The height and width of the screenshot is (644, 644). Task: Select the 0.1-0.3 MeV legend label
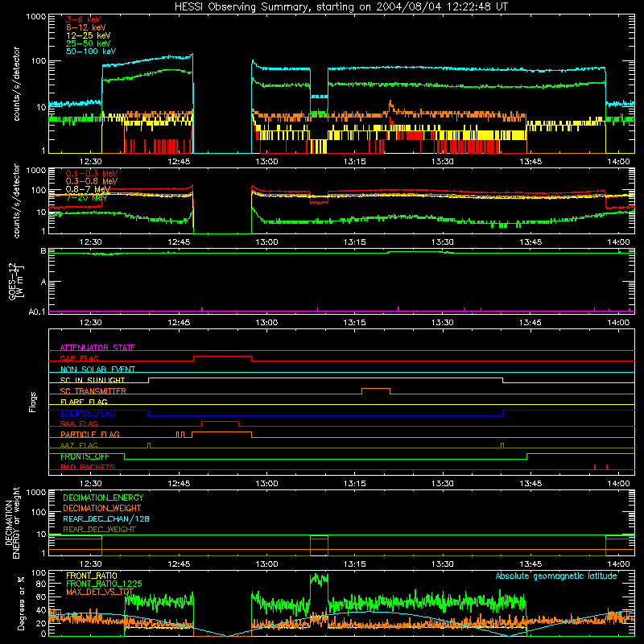pyautogui.click(x=92, y=173)
